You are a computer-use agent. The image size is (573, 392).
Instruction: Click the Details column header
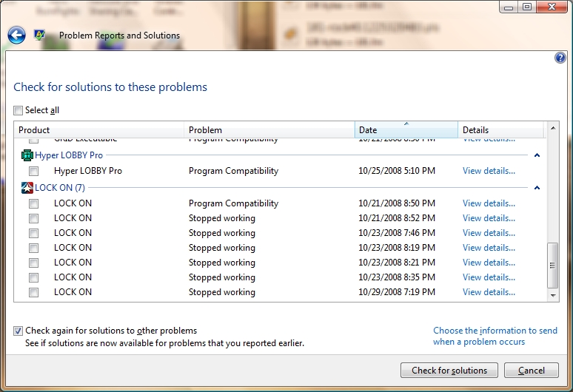pos(501,130)
